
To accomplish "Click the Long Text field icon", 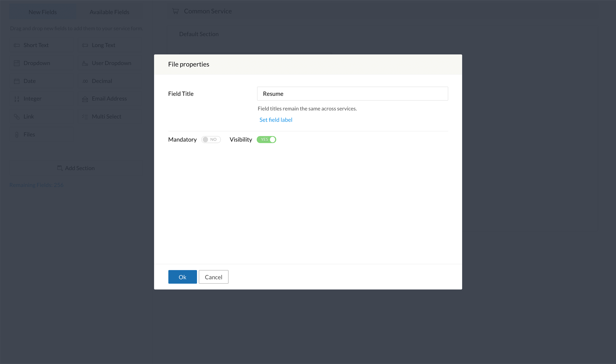I will pos(85,45).
